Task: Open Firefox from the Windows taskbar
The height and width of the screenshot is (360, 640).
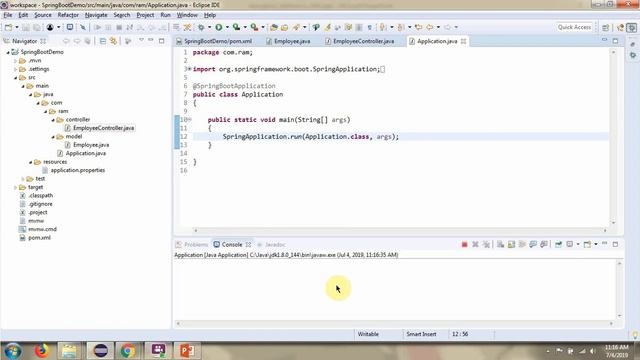Action: (41, 351)
